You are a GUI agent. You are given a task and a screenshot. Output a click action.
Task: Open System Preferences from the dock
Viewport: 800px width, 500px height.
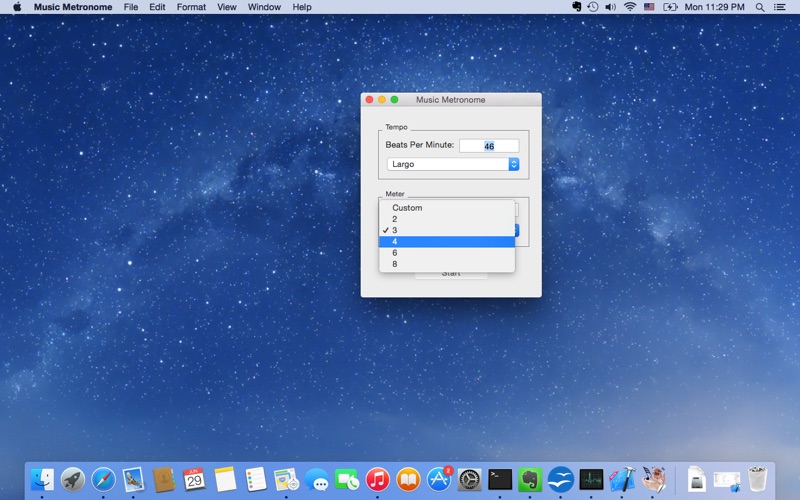click(469, 480)
